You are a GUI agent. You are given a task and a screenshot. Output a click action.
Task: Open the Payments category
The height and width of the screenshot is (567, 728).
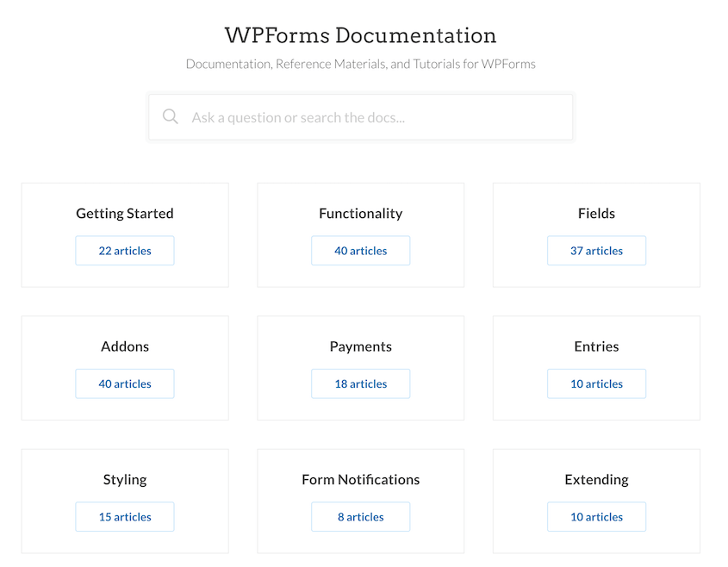pos(360,346)
